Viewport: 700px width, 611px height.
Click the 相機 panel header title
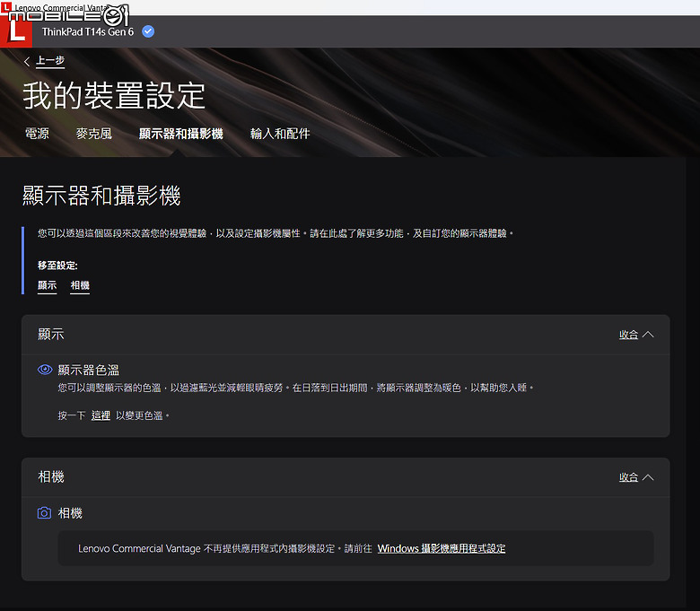51,476
